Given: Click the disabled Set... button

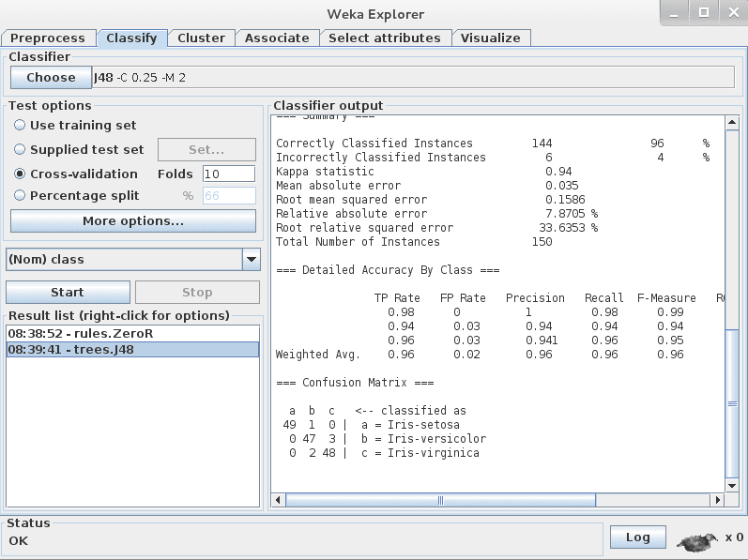Looking at the screenshot, I should (x=206, y=150).
